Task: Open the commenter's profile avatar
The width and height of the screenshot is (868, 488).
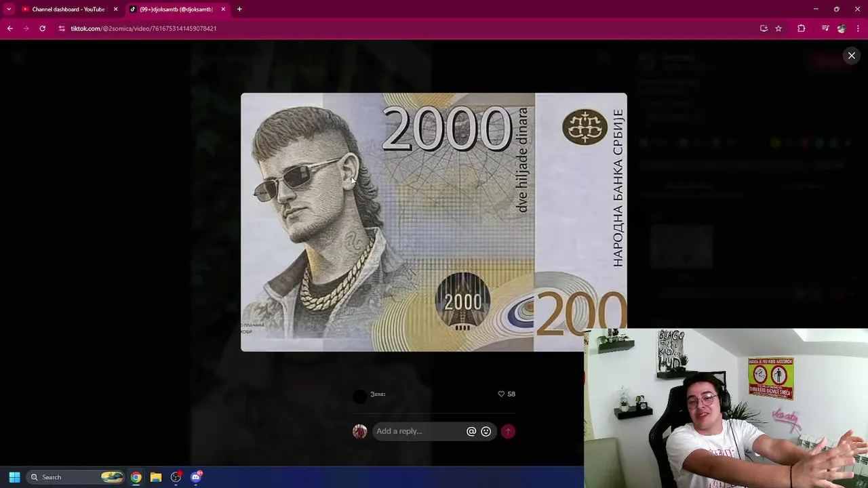Action: pos(359,396)
